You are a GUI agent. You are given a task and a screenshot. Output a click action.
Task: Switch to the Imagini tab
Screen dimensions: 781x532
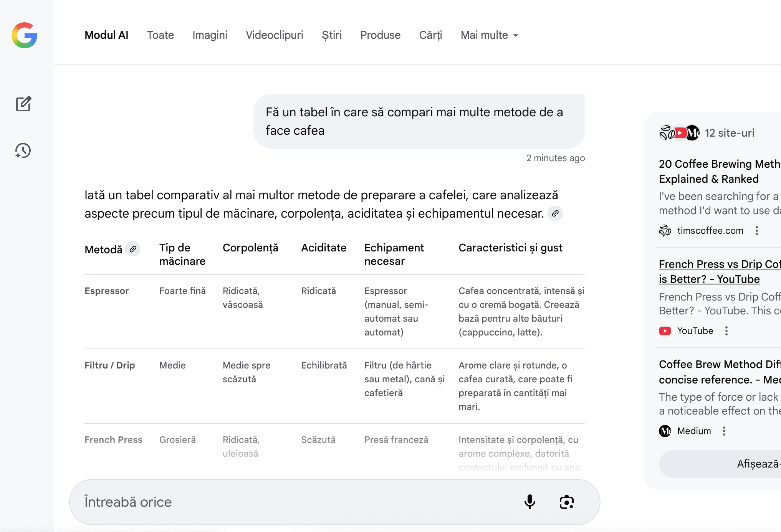click(210, 35)
